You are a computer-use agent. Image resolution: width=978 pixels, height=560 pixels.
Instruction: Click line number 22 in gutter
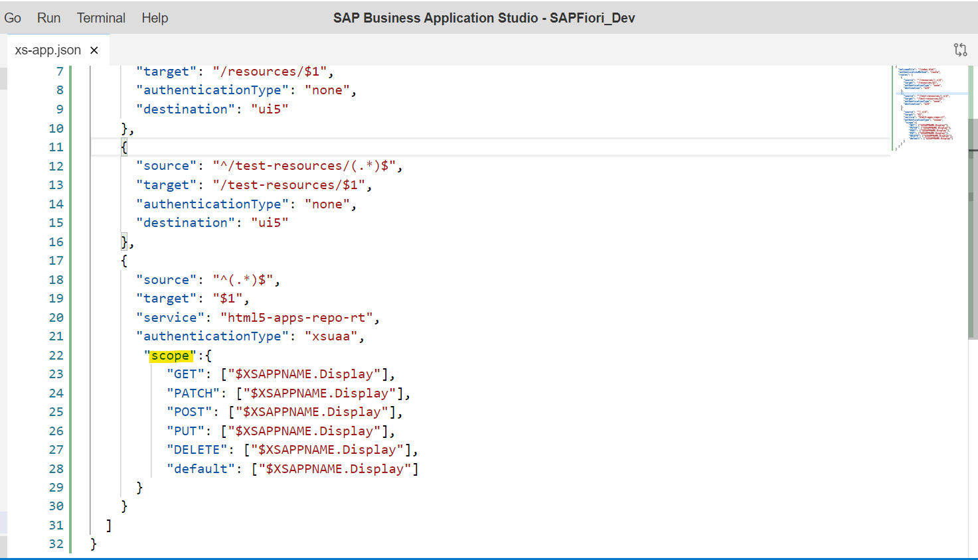[x=56, y=356]
